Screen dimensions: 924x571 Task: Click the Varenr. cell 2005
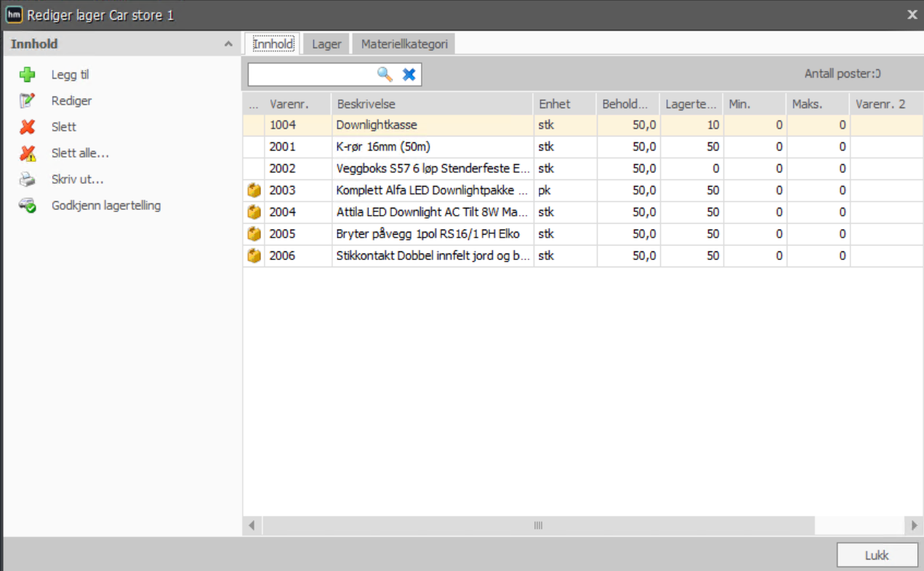coord(297,234)
